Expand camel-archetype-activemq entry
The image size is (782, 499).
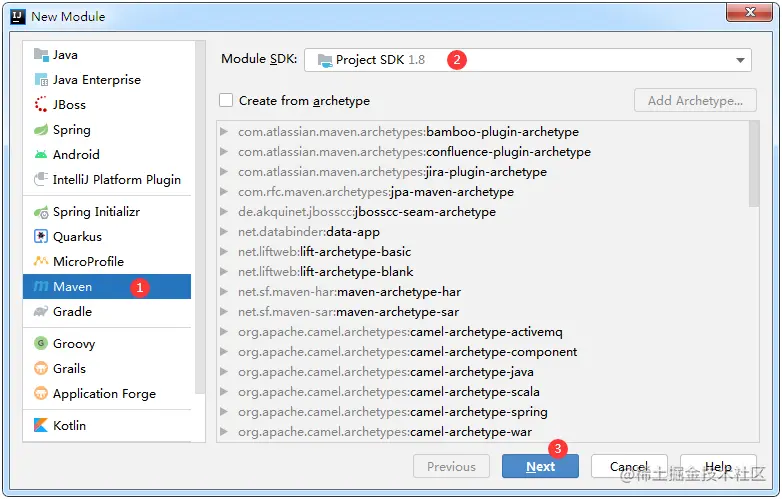pyautogui.click(x=224, y=332)
